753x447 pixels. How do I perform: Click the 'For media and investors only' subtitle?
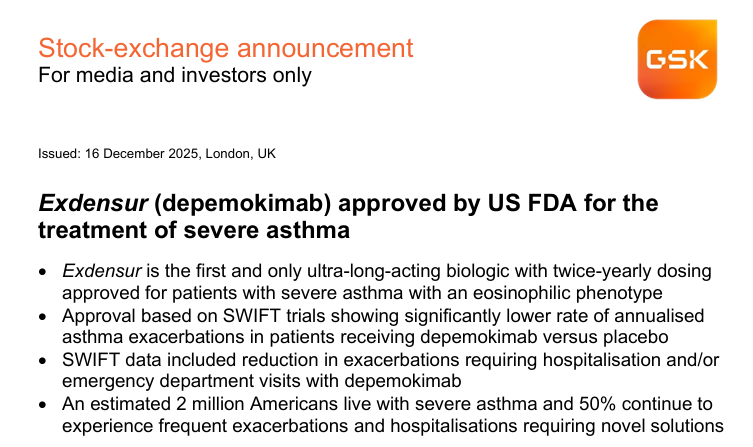coord(175,75)
